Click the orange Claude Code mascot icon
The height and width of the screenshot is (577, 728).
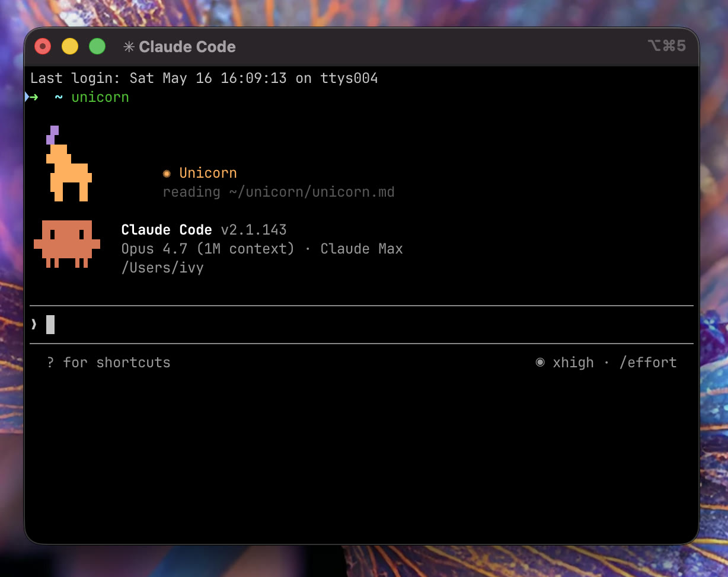[67, 244]
